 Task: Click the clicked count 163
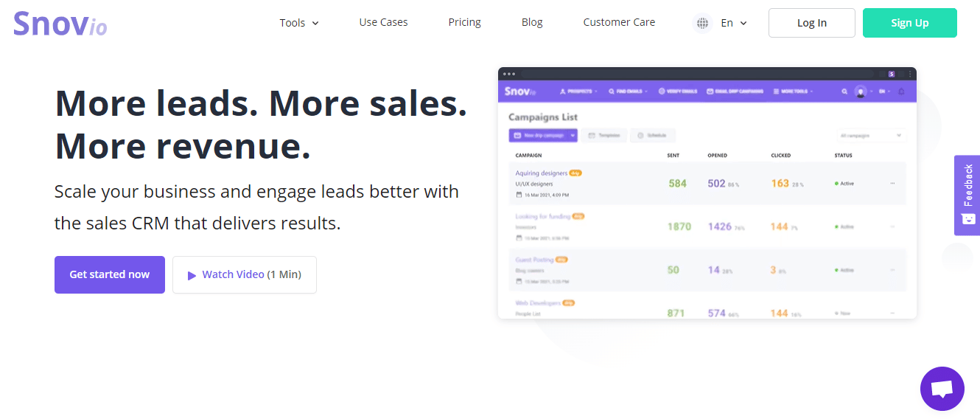tap(780, 183)
